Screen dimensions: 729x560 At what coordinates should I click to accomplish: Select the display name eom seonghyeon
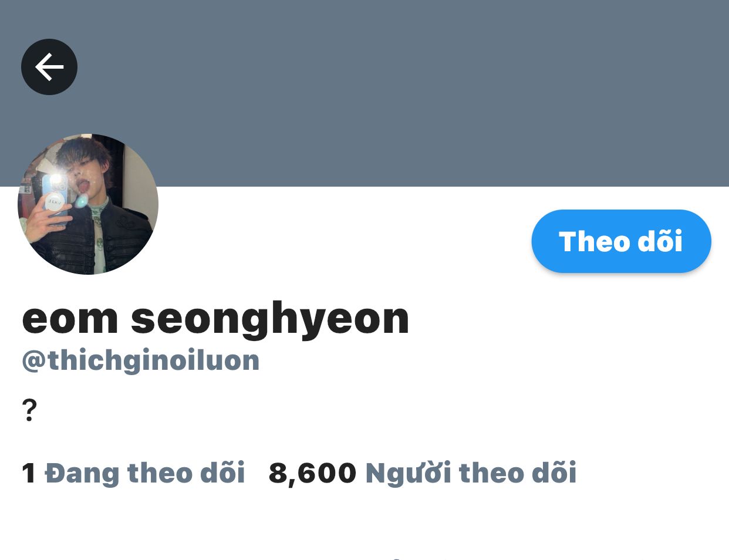[x=215, y=319]
